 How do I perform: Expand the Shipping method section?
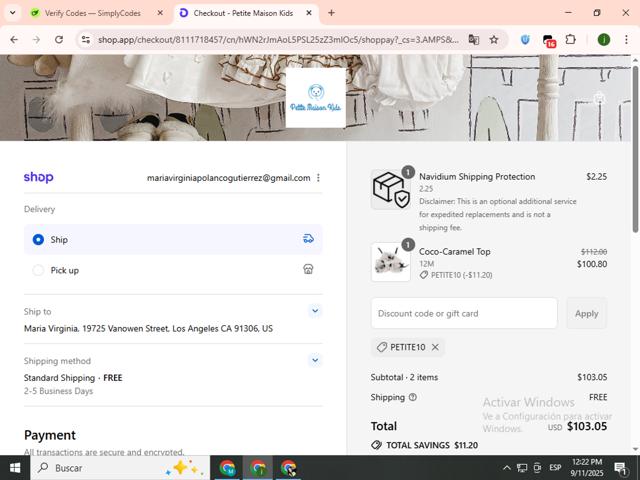pos(315,360)
